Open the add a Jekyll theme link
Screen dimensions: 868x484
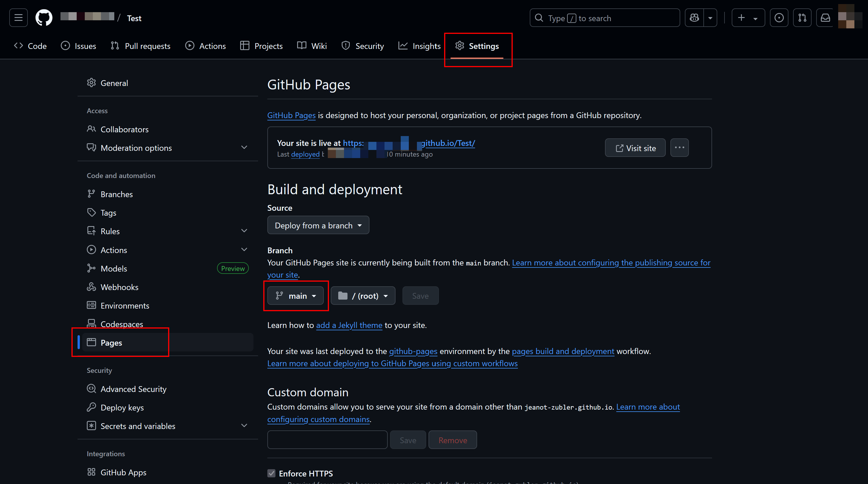(x=349, y=325)
